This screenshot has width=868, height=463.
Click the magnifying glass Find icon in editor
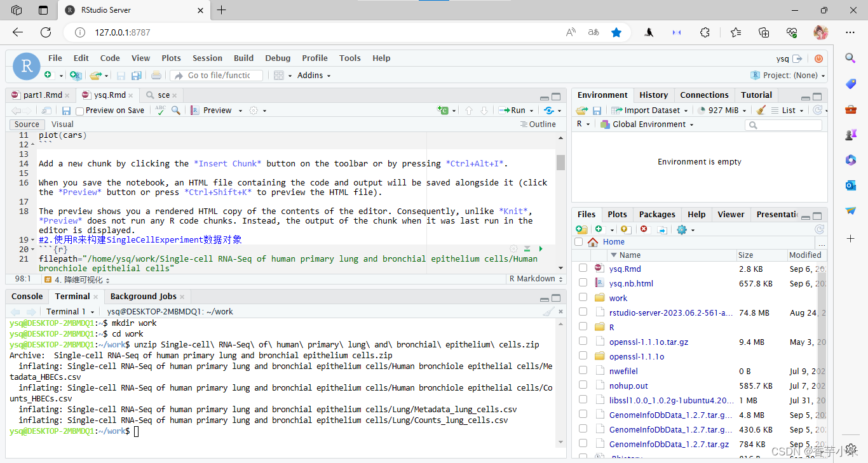click(175, 110)
